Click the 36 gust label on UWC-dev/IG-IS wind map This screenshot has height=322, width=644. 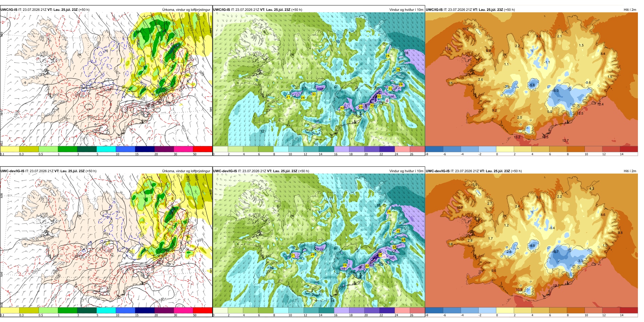(380, 255)
